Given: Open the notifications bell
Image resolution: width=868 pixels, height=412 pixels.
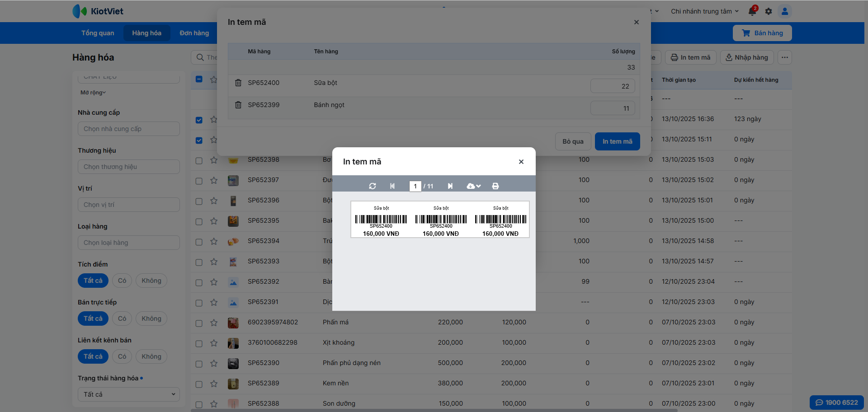Looking at the screenshot, I should [x=752, y=11].
